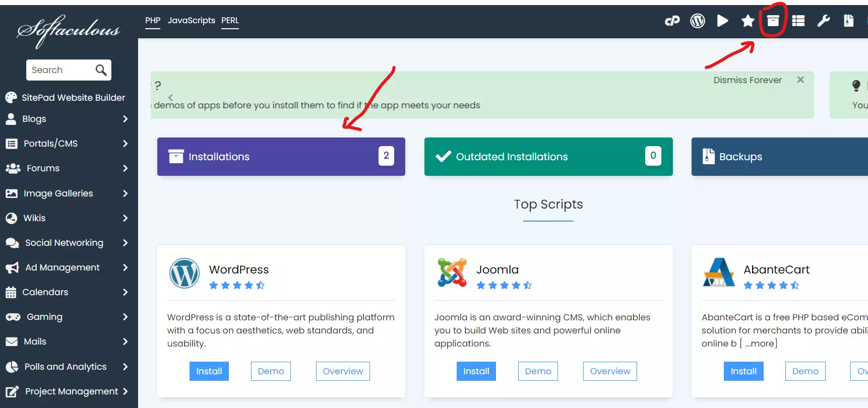Click the Ad Management megaphone icon
This screenshot has height=408, width=868.
pyautogui.click(x=12, y=267)
